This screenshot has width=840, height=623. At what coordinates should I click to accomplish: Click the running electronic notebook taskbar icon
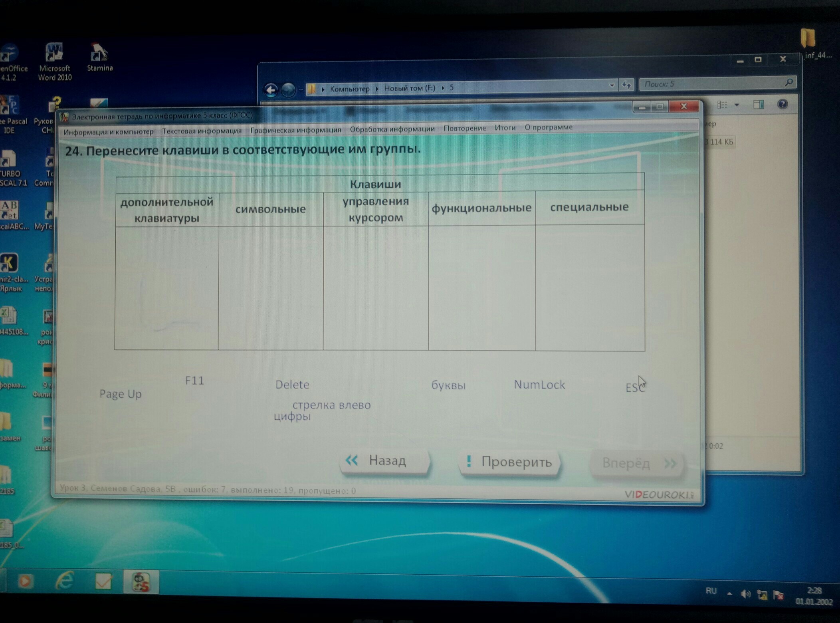tap(141, 582)
